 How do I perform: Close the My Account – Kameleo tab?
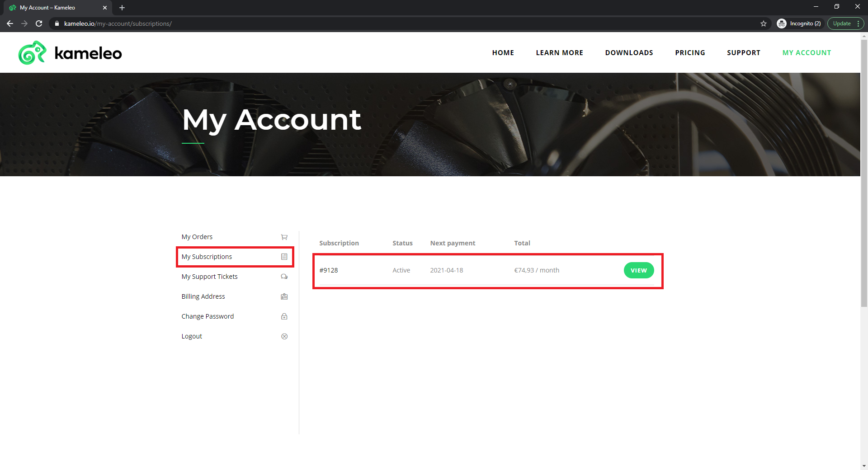105,8
